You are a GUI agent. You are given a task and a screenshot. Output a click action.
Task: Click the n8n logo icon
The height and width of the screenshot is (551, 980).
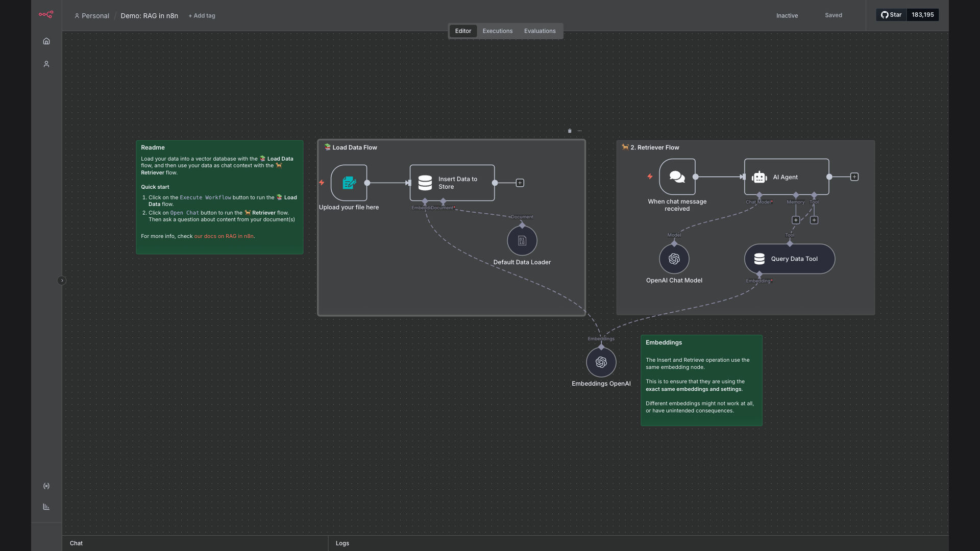point(46,14)
